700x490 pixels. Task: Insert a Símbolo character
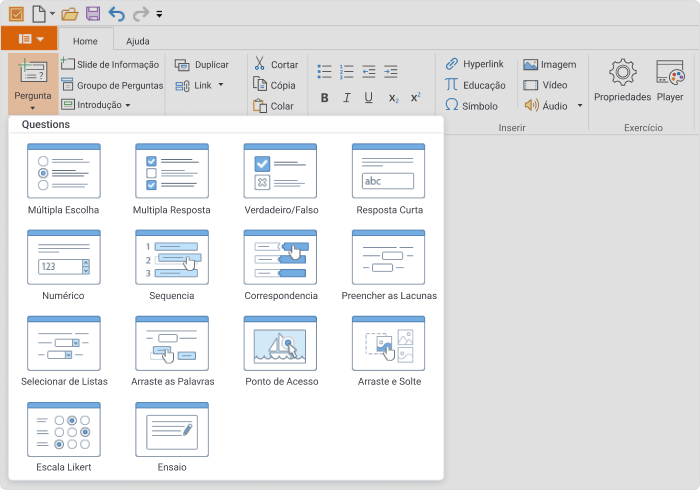(x=471, y=106)
